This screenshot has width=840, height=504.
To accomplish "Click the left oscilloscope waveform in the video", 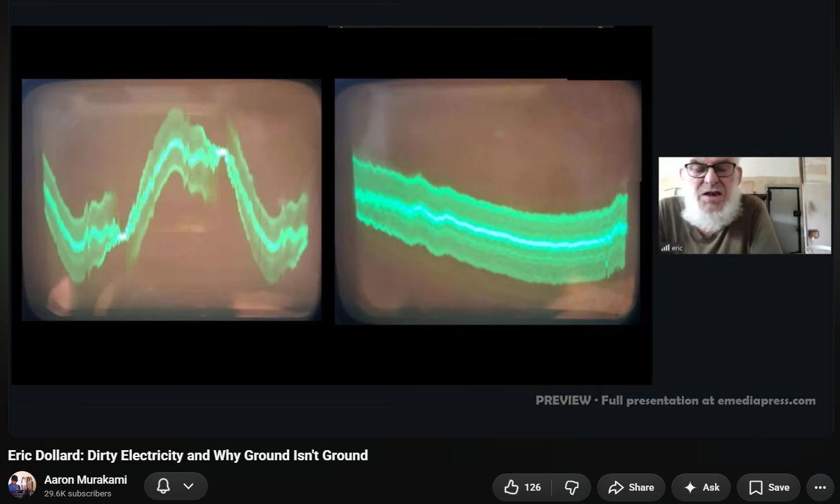I will 171,200.
